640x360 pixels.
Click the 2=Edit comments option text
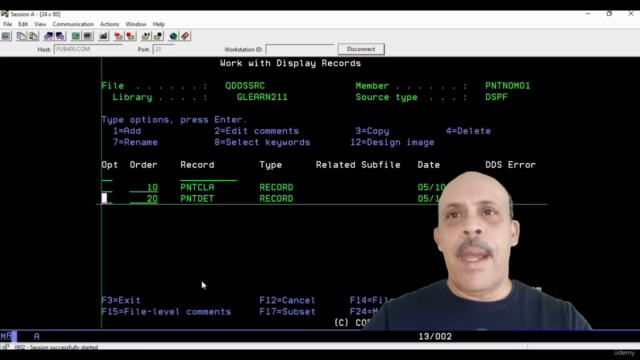256,131
